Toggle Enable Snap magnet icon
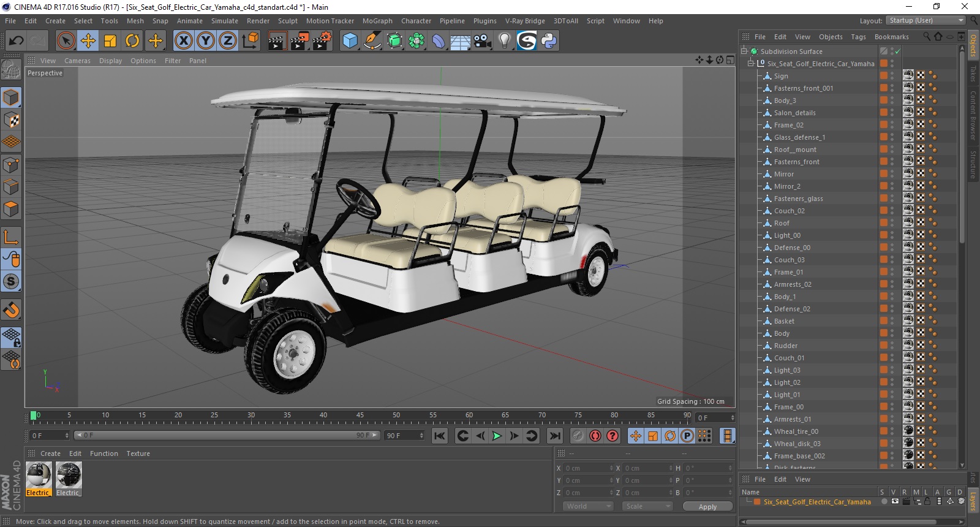Screen dimensions: 980x527 [x=12, y=309]
